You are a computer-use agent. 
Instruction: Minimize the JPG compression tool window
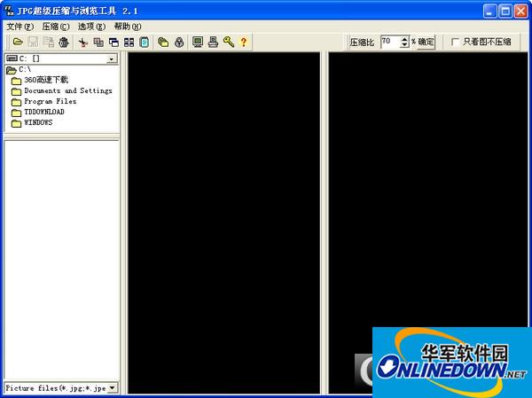pyautogui.click(x=489, y=12)
